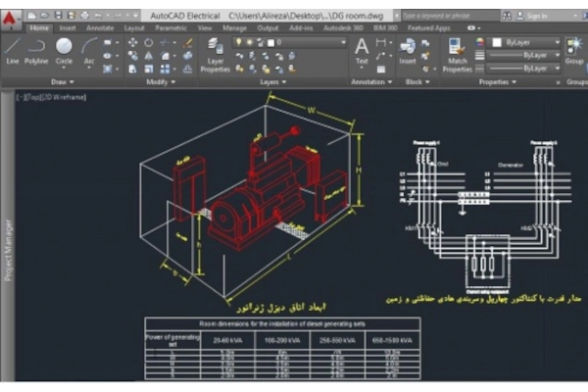This screenshot has width=588, height=392.
Task: Select the Polyline tool
Action: pos(36,51)
